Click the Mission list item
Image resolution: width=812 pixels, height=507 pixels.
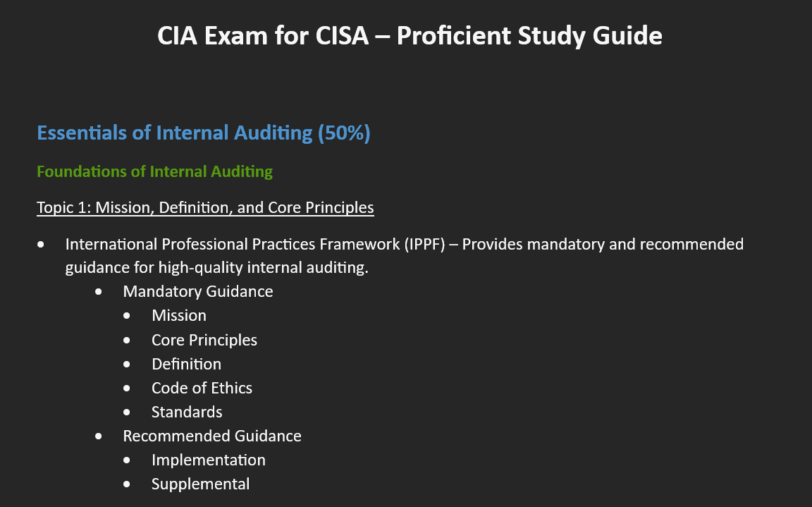pyautogui.click(x=178, y=315)
